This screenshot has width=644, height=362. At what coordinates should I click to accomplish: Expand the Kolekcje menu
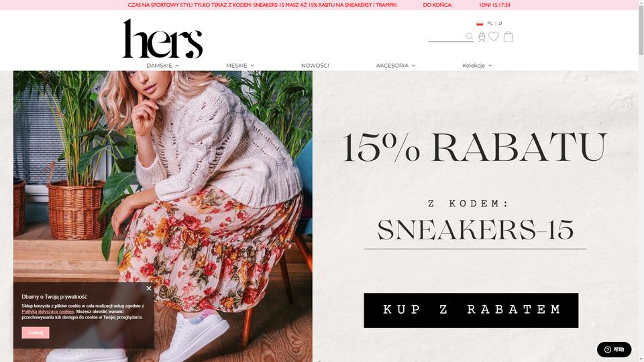[x=477, y=66]
